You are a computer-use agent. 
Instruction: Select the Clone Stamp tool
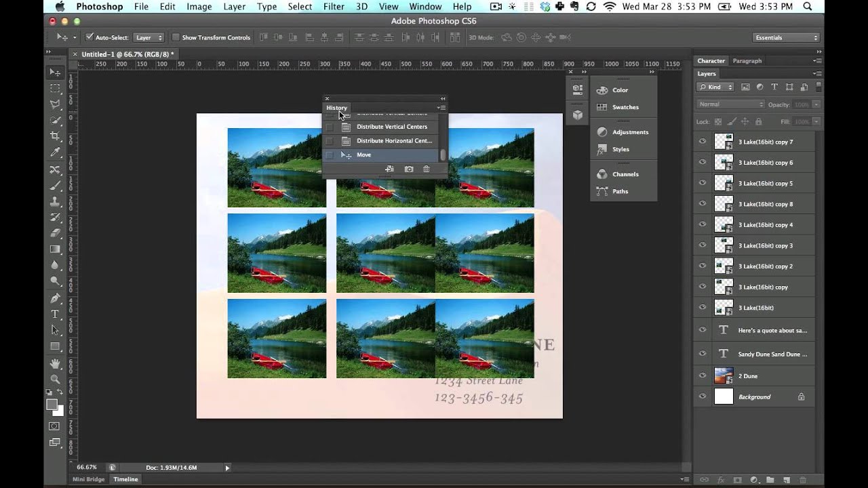point(55,201)
